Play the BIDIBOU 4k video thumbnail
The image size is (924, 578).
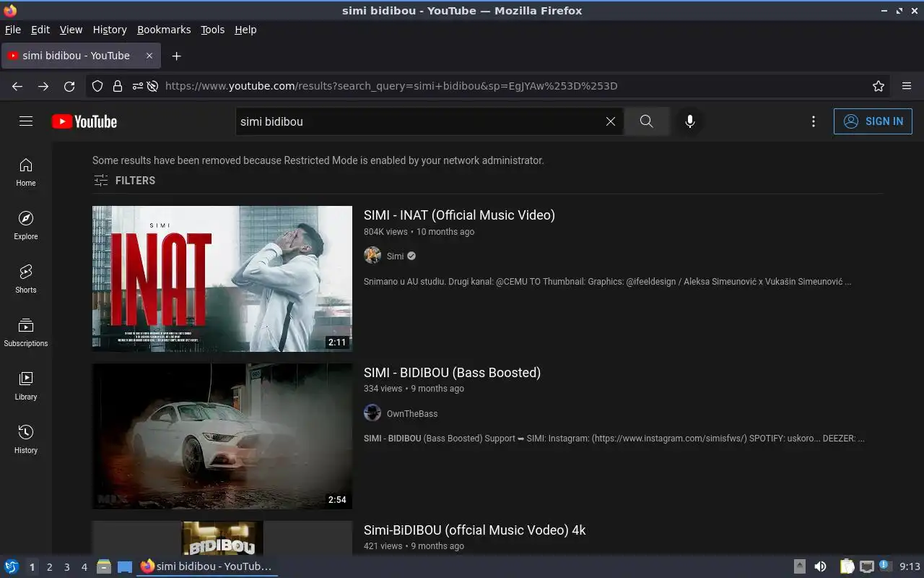tap(222, 538)
